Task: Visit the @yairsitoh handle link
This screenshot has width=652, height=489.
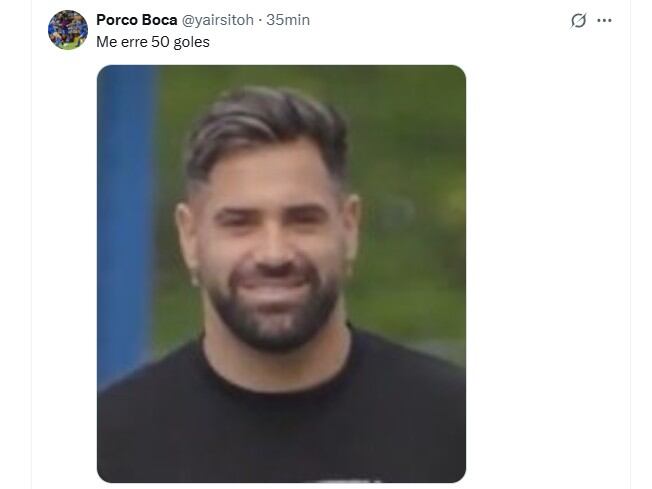Action: click(218, 20)
